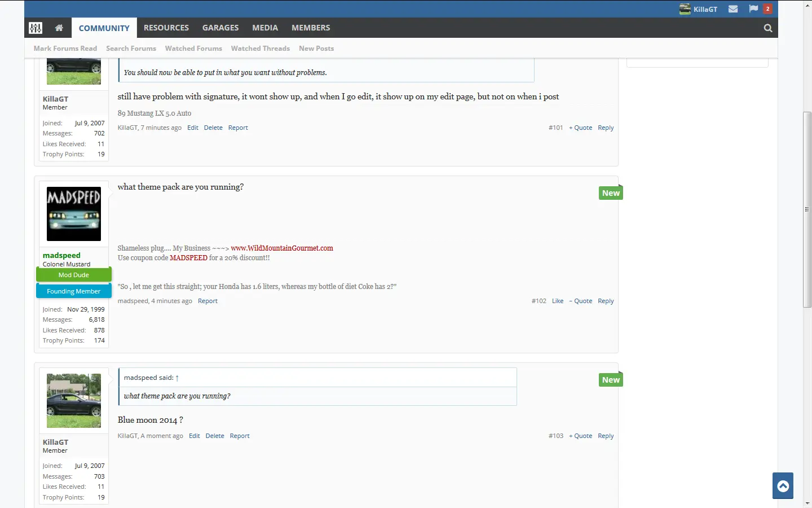Go to the MEMBERS tab
The width and height of the screenshot is (812, 508).
[311, 28]
